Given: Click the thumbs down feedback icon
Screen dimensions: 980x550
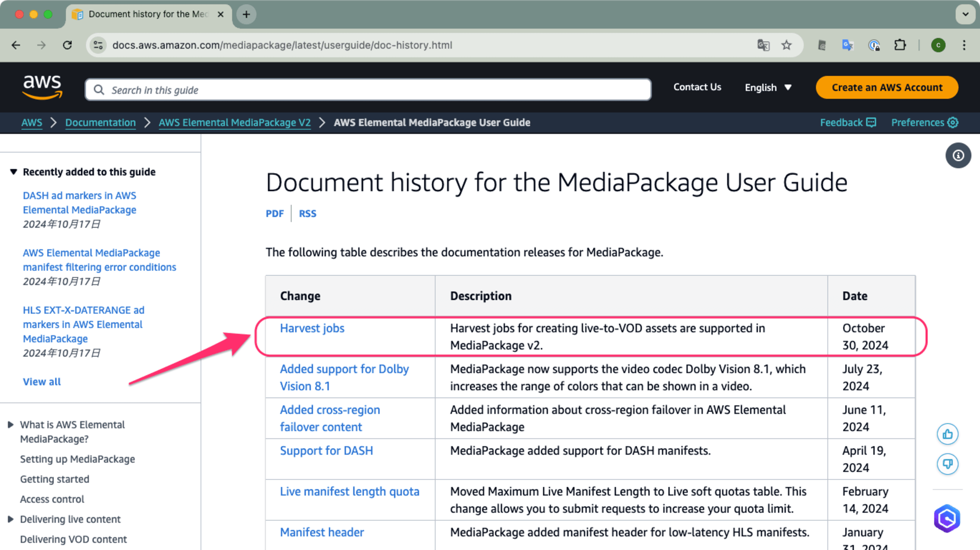Looking at the screenshot, I should [947, 464].
